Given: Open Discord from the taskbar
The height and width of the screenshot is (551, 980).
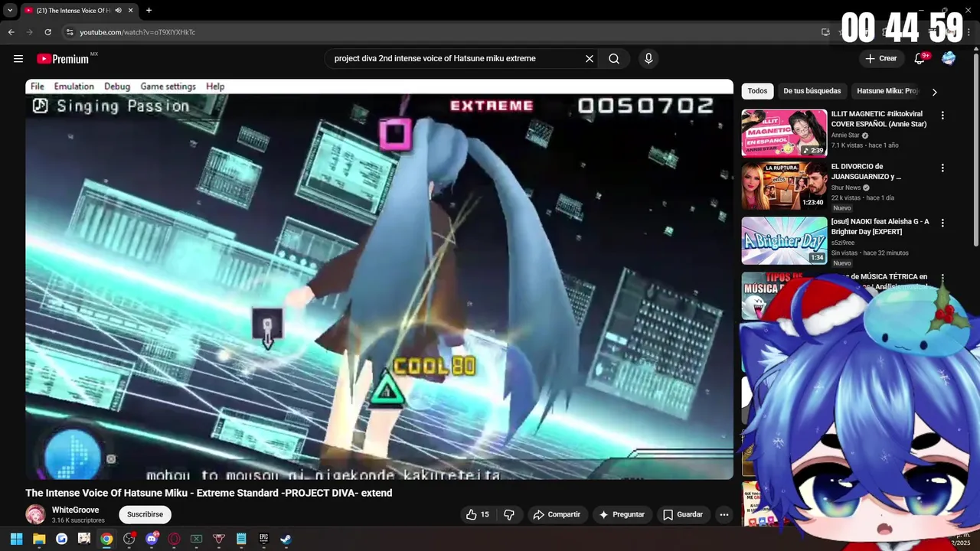Looking at the screenshot, I should [152, 539].
